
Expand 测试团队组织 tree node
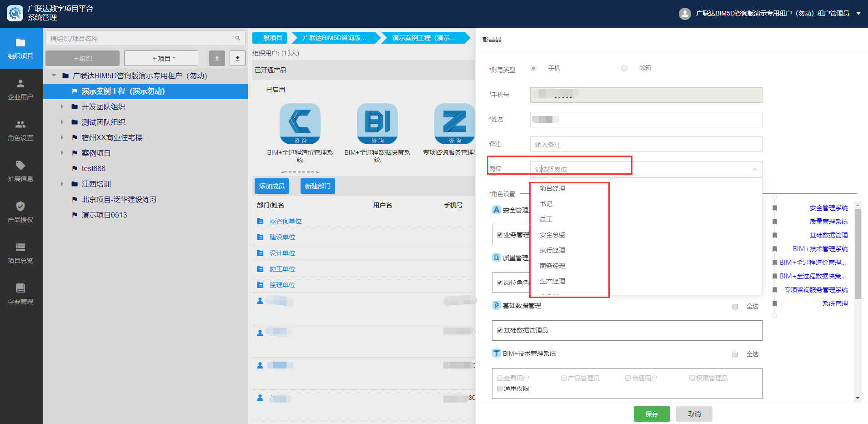click(62, 122)
